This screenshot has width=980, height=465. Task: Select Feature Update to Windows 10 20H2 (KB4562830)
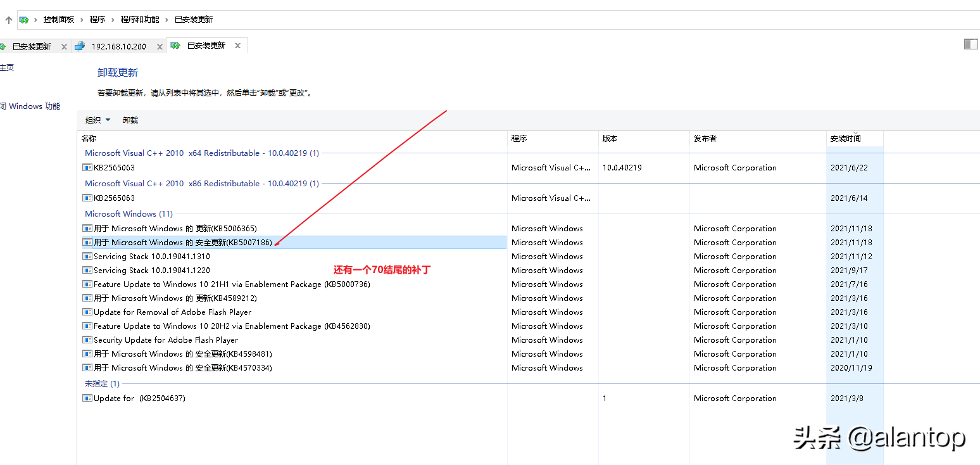[x=294, y=326]
